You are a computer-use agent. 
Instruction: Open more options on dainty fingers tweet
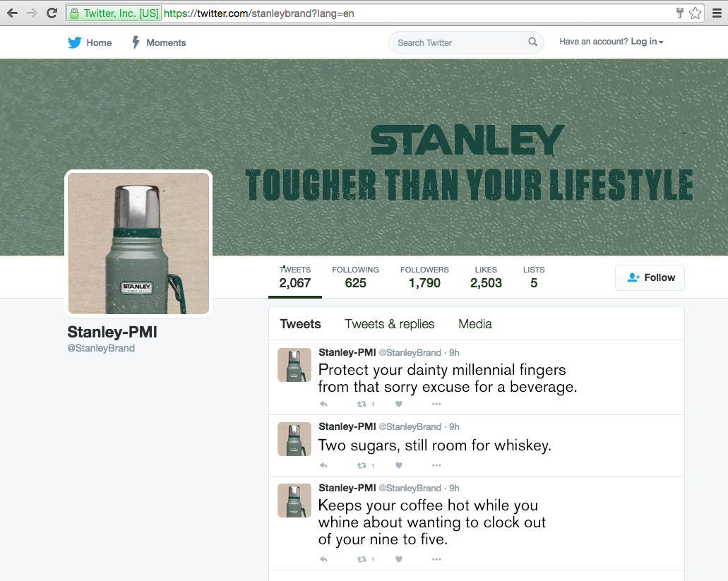pyautogui.click(x=436, y=405)
